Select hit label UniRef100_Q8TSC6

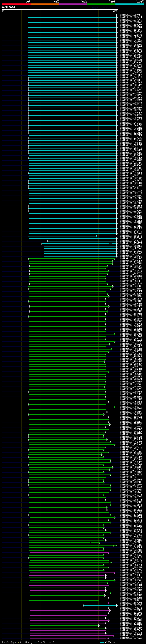(131, 630)
